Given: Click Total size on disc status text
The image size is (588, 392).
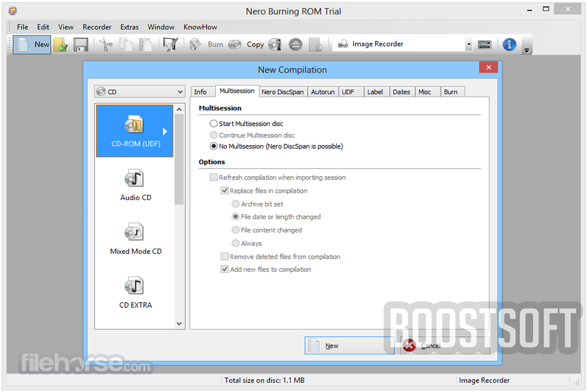Looking at the screenshot, I should tap(264, 380).
